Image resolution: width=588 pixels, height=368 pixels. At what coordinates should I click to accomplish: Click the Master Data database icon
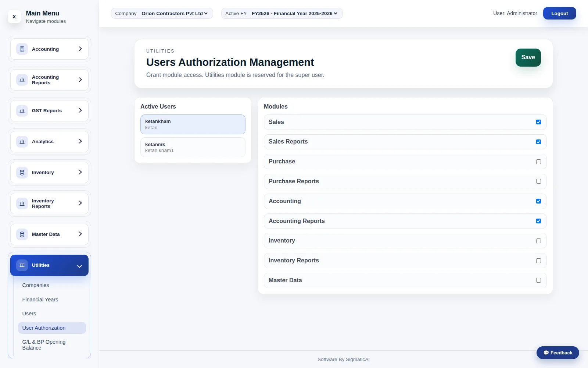point(22,234)
